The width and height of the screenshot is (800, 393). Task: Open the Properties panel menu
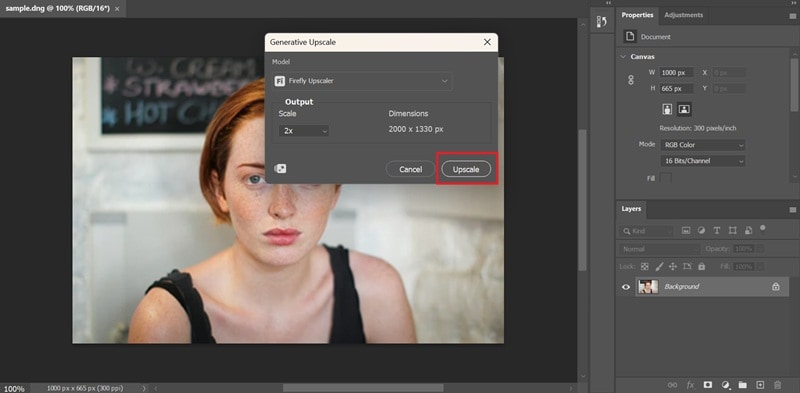(x=792, y=15)
